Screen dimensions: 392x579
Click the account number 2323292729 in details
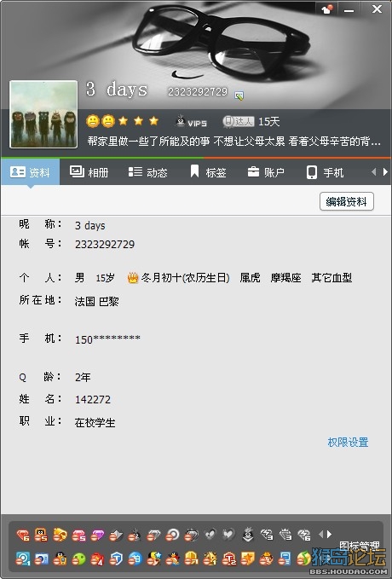point(105,244)
